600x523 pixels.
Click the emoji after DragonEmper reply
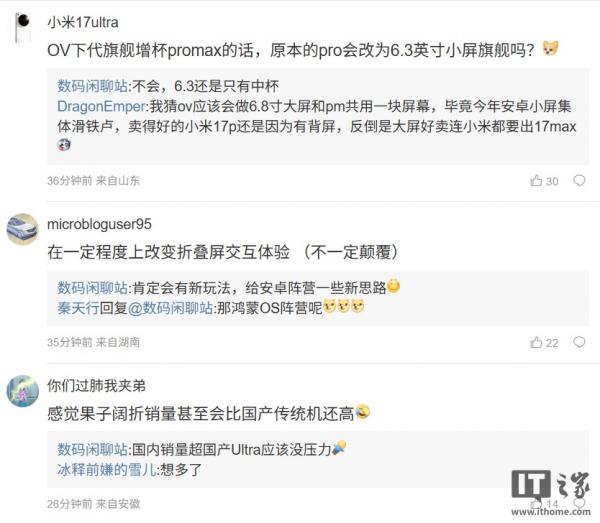coord(64,145)
